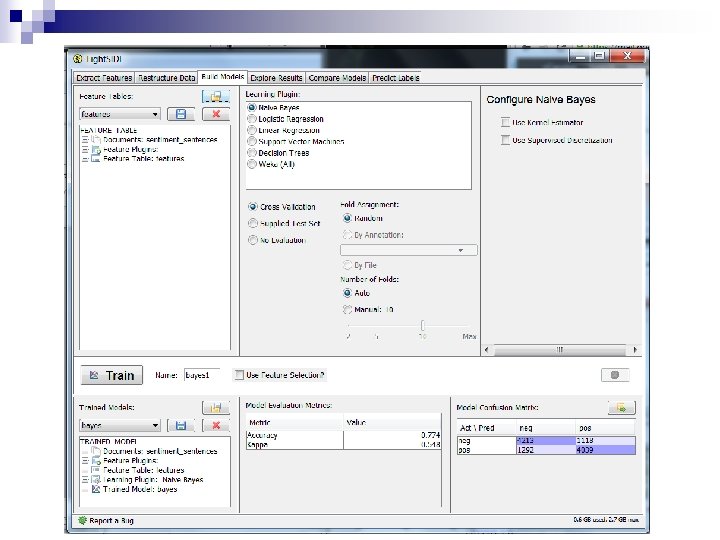
Task: Select Weka (All) plugin
Action: tap(252, 164)
